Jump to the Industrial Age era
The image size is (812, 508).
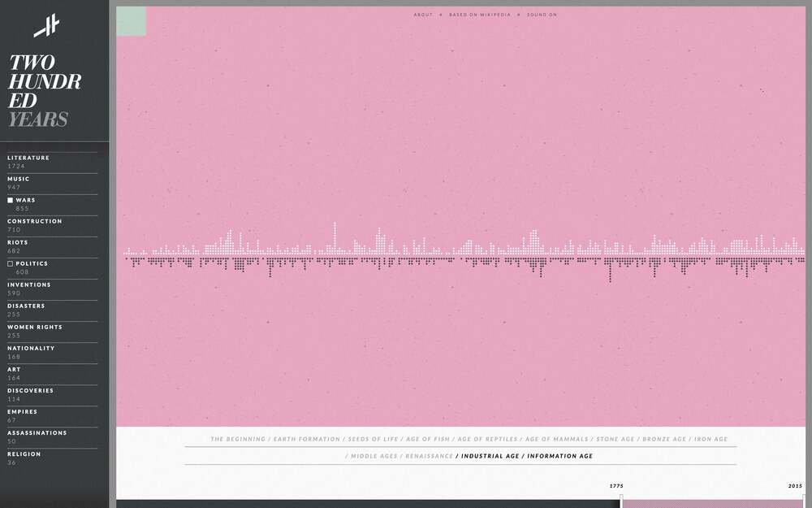point(490,456)
